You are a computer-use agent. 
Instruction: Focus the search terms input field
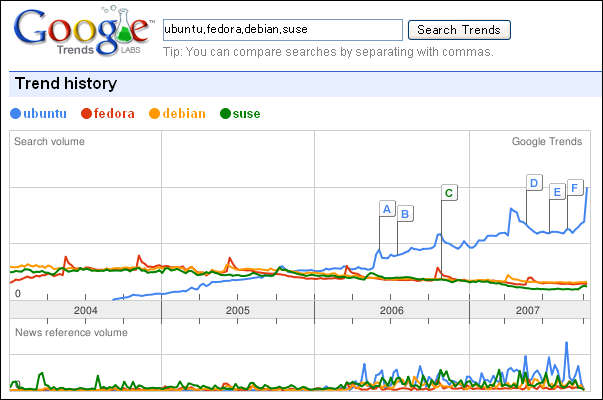pos(283,30)
